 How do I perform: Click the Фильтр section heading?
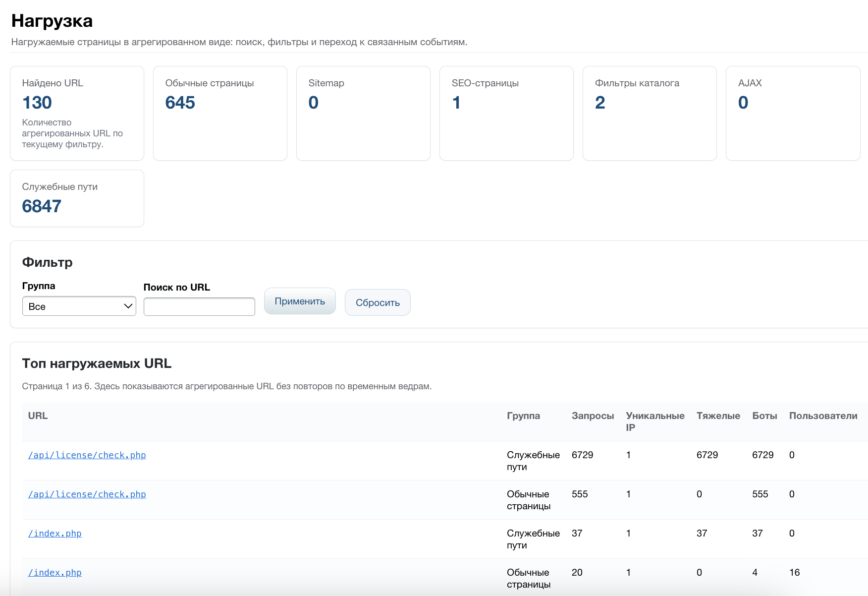pyautogui.click(x=47, y=262)
